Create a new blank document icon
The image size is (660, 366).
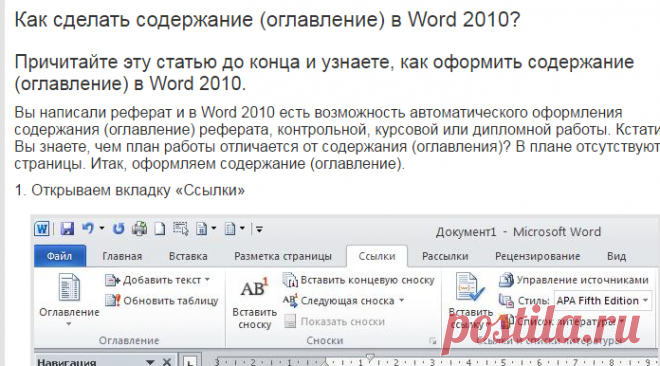pyautogui.click(x=160, y=229)
